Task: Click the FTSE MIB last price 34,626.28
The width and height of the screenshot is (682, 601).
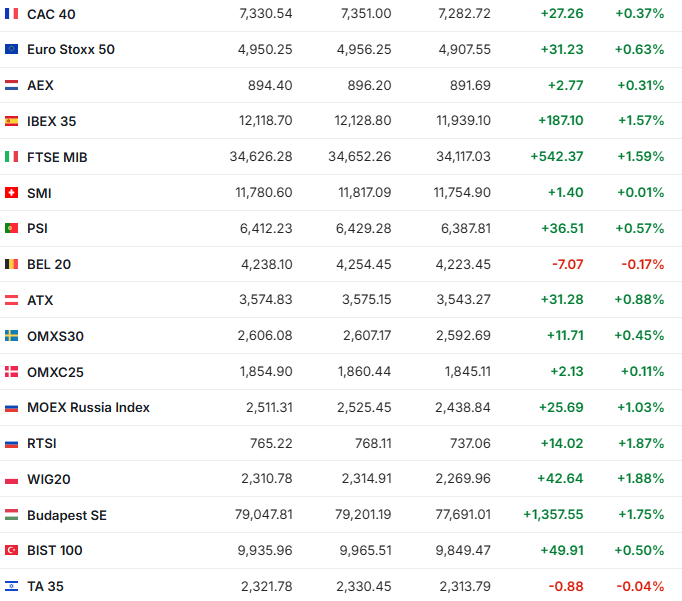Action: (x=260, y=157)
